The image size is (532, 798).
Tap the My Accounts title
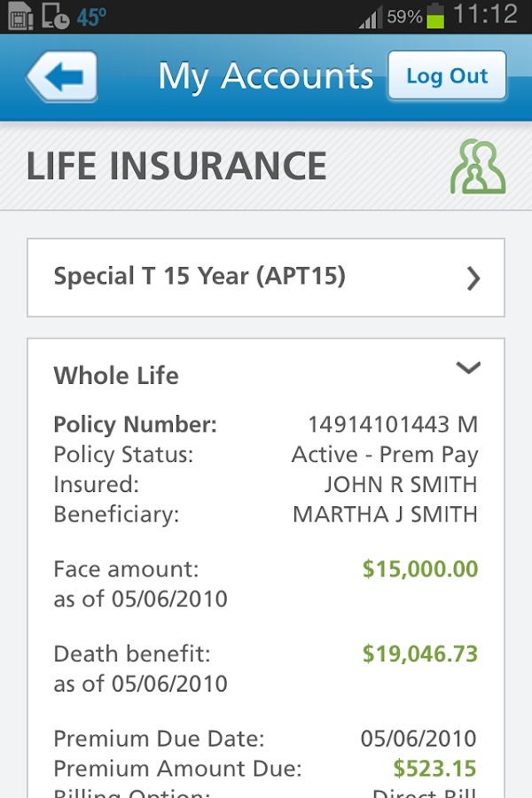[x=266, y=76]
